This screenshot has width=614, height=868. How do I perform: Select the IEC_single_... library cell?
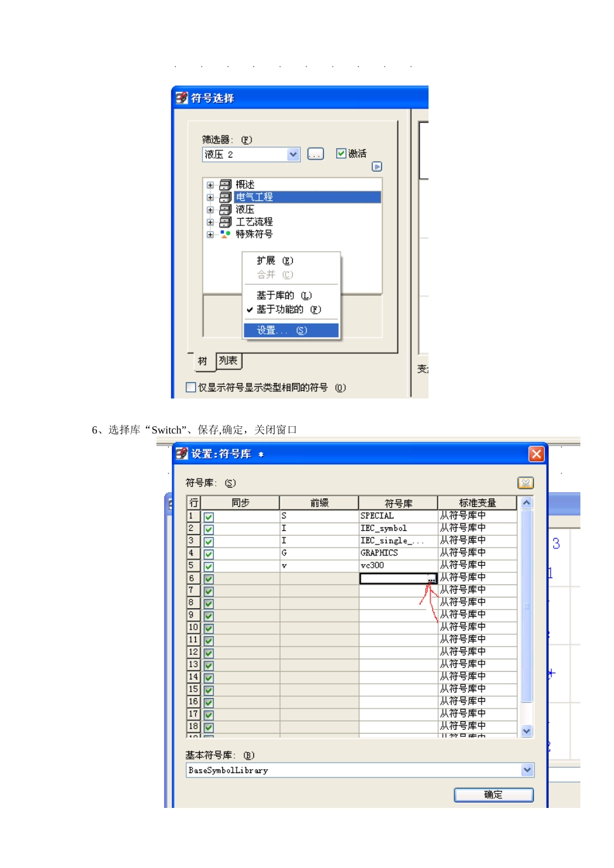(x=398, y=541)
